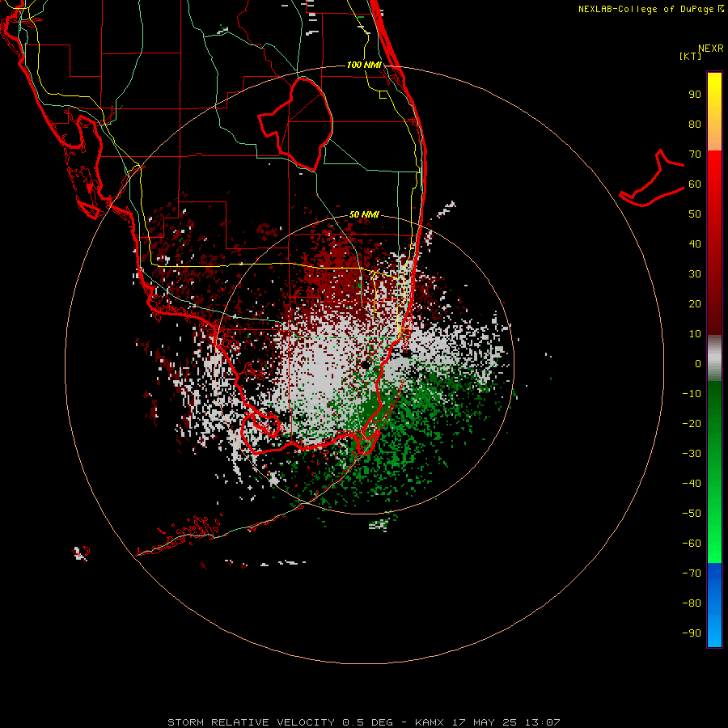The image size is (728, 728).
Task: Click the 50 value on velocity legend
Action: (x=695, y=214)
